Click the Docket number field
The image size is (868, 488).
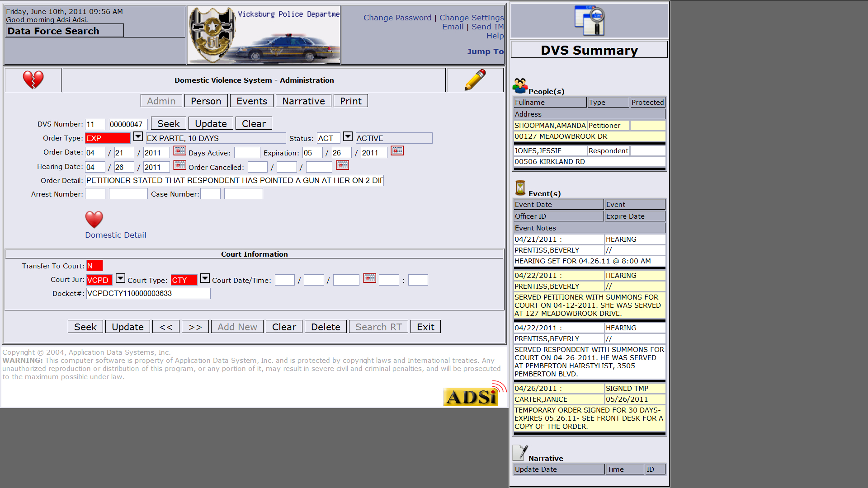[148, 293]
